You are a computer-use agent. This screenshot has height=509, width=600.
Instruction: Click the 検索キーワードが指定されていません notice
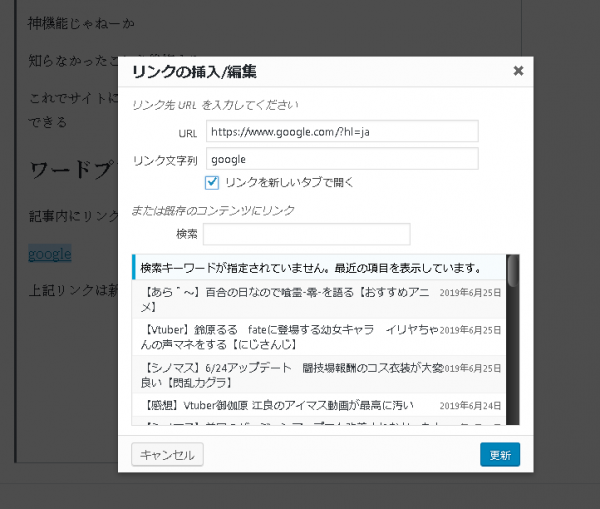click(310, 268)
